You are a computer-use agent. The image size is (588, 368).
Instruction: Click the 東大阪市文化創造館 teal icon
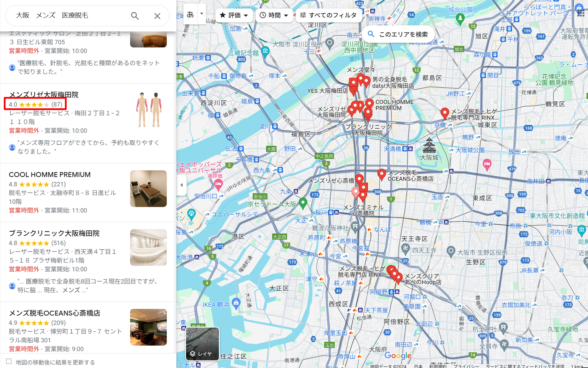coord(582,230)
